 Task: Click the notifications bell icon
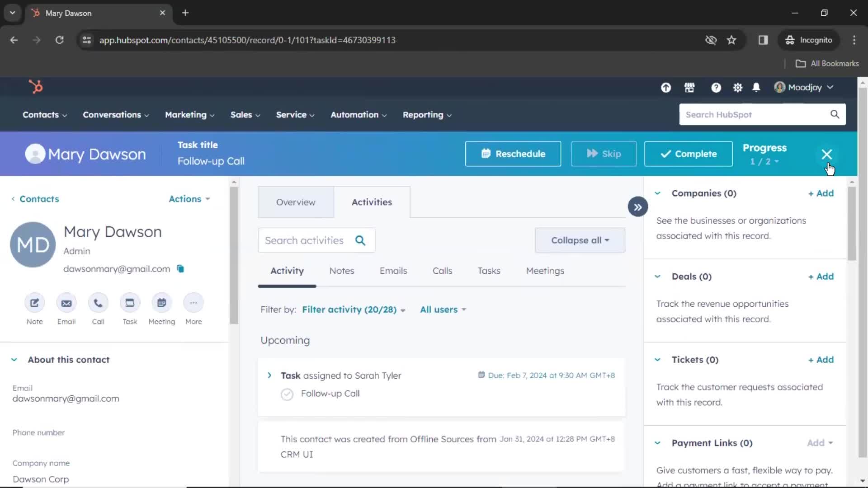pyautogui.click(x=756, y=88)
